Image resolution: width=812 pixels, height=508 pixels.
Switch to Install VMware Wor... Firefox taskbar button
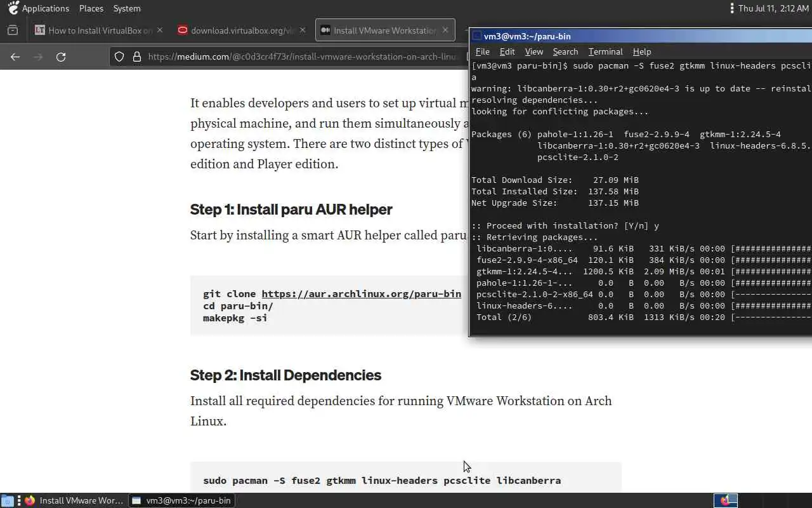[74, 500]
